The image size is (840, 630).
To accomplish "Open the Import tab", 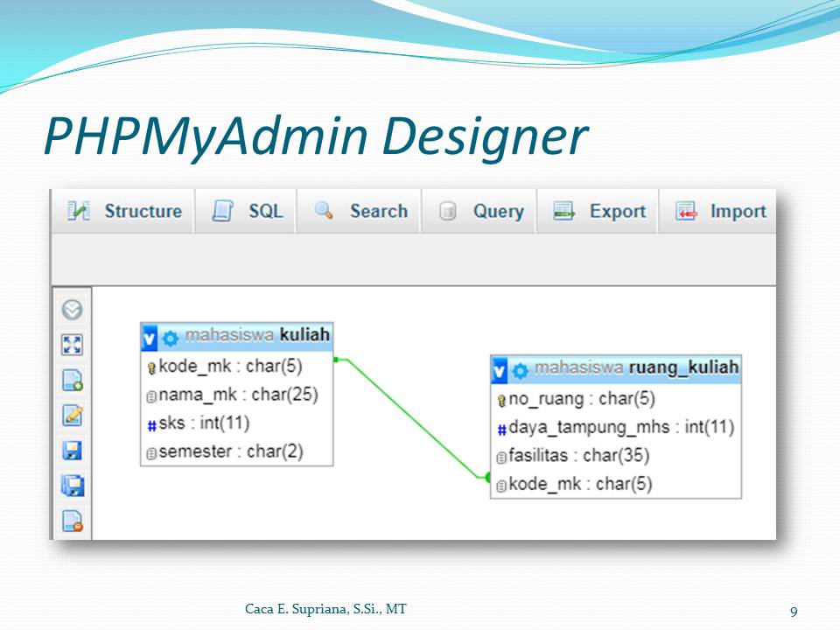I will click(718, 211).
